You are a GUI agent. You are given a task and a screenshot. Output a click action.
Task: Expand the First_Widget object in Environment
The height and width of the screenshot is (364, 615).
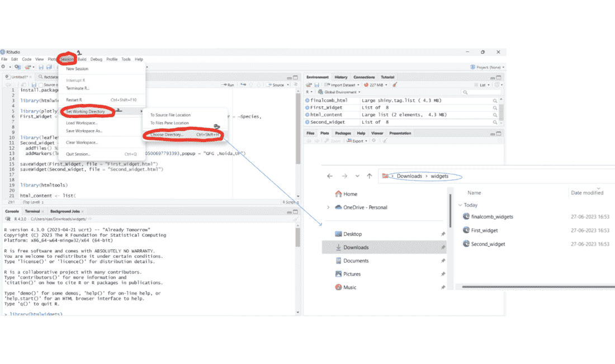coord(307,108)
